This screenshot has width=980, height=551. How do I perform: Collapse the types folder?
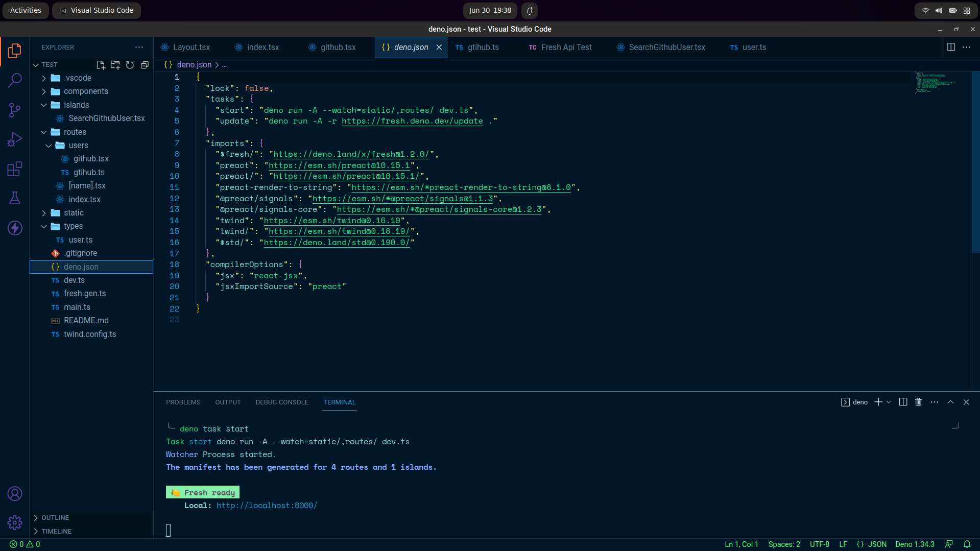91,226
